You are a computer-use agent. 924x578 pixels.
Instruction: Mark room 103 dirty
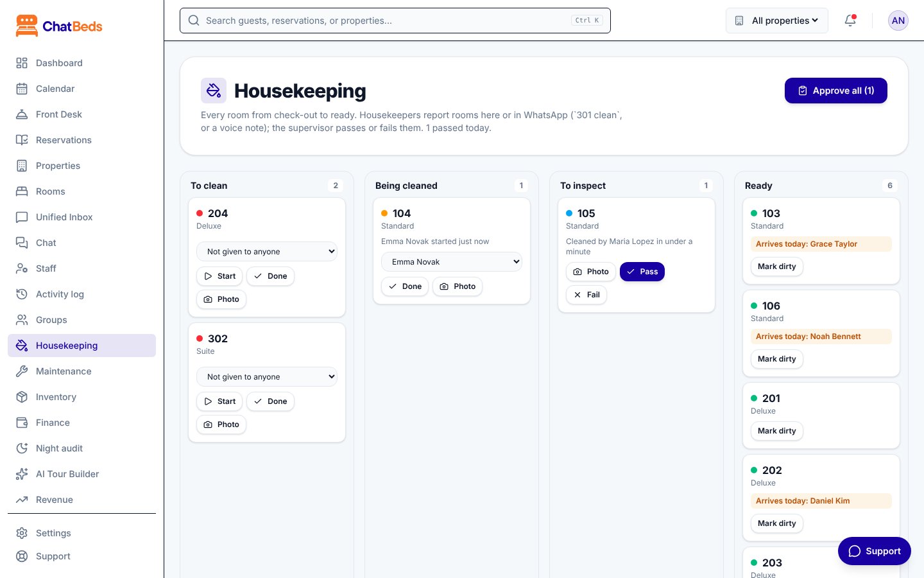pos(776,267)
